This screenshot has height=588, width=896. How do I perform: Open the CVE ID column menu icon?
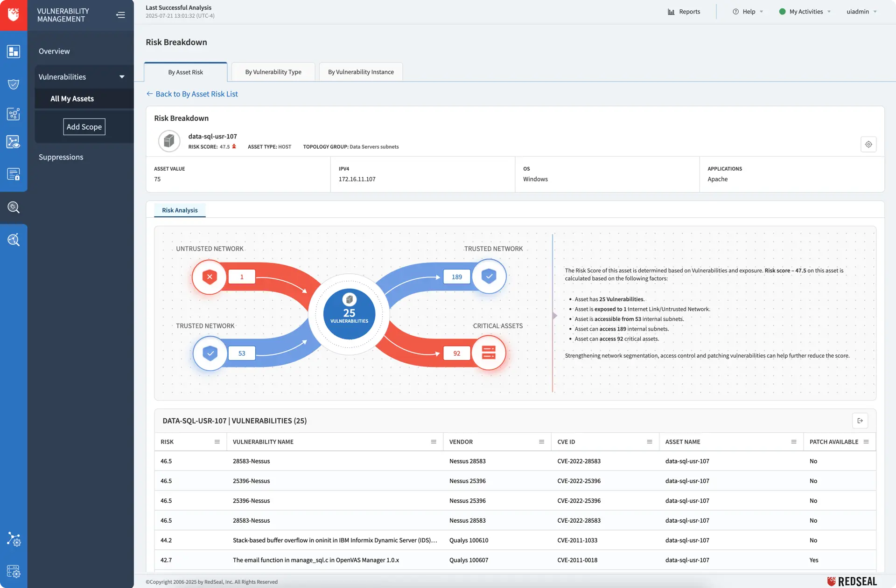pyautogui.click(x=650, y=442)
